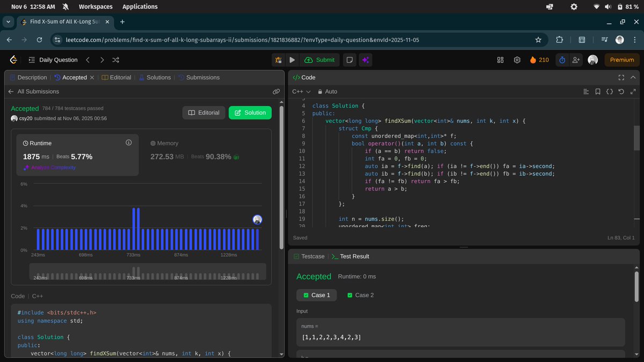Switch to the Test Result tab
This screenshot has width=644, height=362.
350,256
